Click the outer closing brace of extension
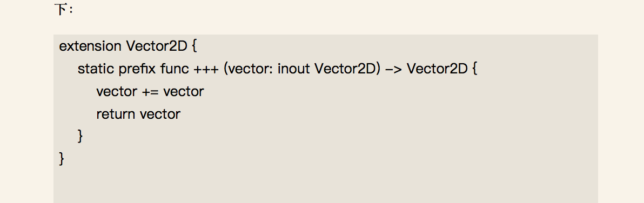Screen dimensions: 644x203 (62, 158)
